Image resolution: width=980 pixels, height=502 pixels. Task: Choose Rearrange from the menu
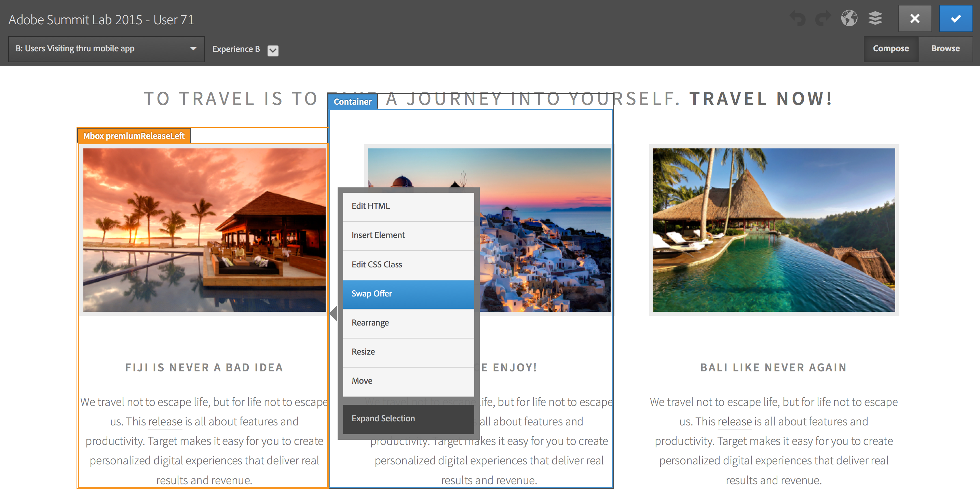pyautogui.click(x=408, y=323)
